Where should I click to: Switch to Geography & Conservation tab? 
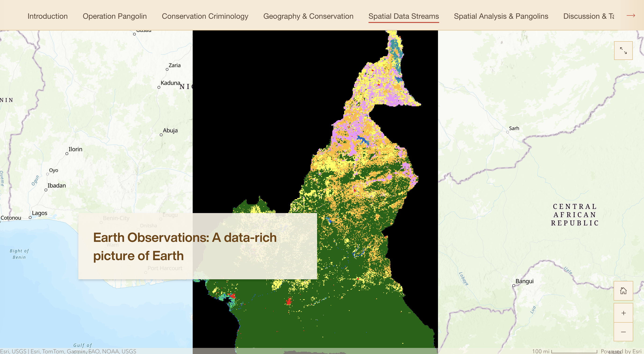pyautogui.click(x=308, y=16)
